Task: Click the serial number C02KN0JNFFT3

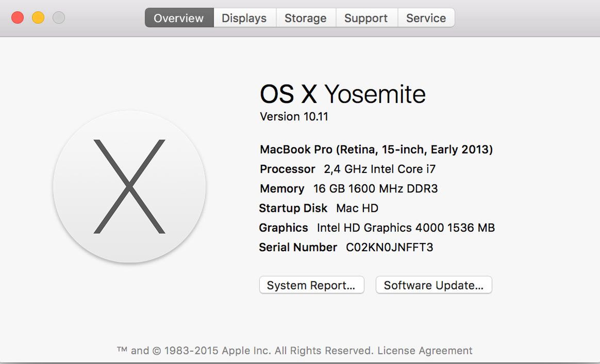Action: (390, 247)
